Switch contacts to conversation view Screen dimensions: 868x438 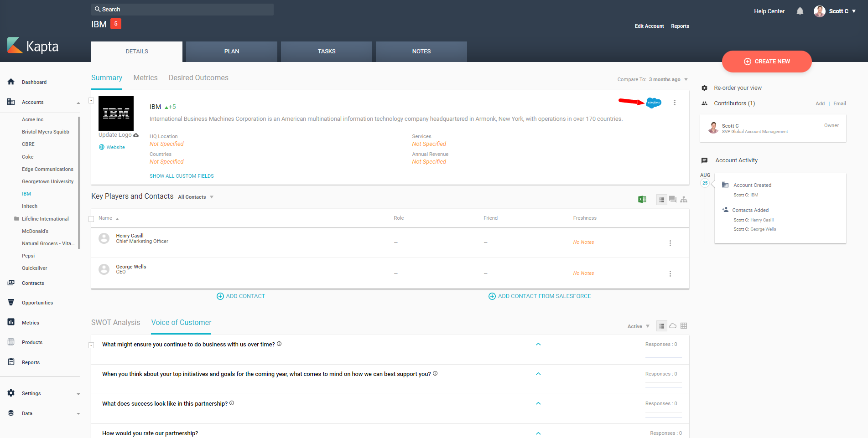[672, 199]
